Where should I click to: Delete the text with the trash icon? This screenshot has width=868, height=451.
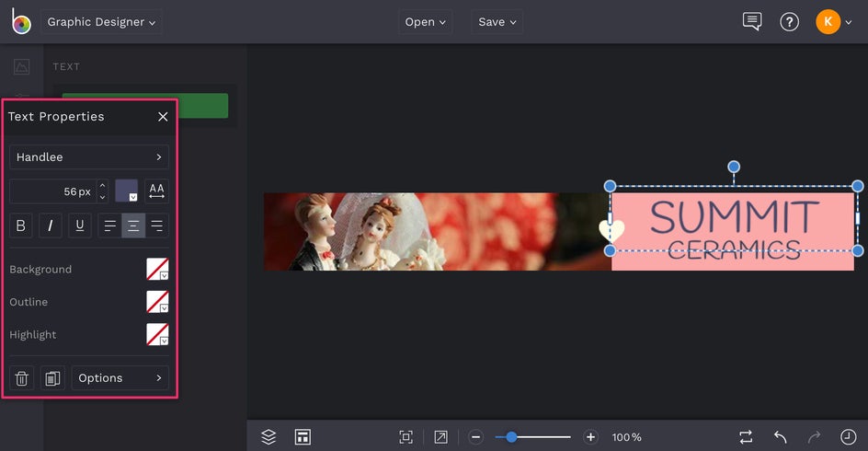coord(21,378)
